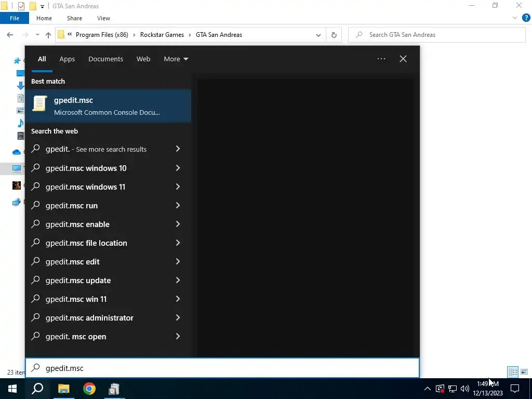This screenshot has width=532, height=399.
Task: Click search icon beside 'gpedit.msc update'
Action: click(36, 280)
